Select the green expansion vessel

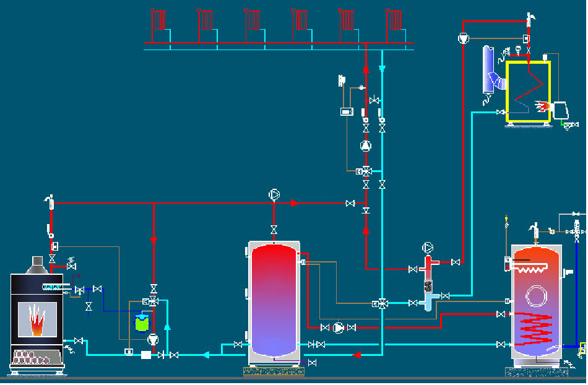tap(142, 322)
